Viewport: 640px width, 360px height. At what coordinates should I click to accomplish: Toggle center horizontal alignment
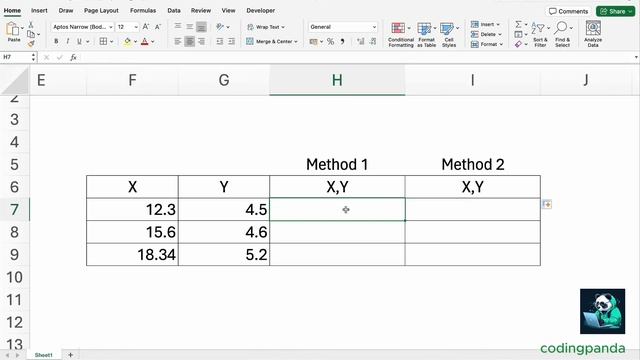click(x=189, y=41)
